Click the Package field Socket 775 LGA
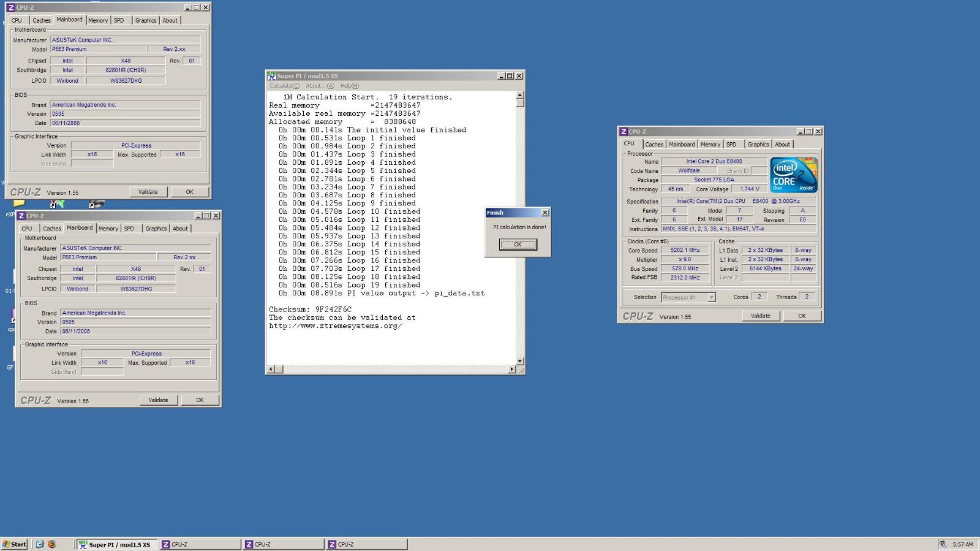This screenshot has width=980, height=551. coord(714,180)
